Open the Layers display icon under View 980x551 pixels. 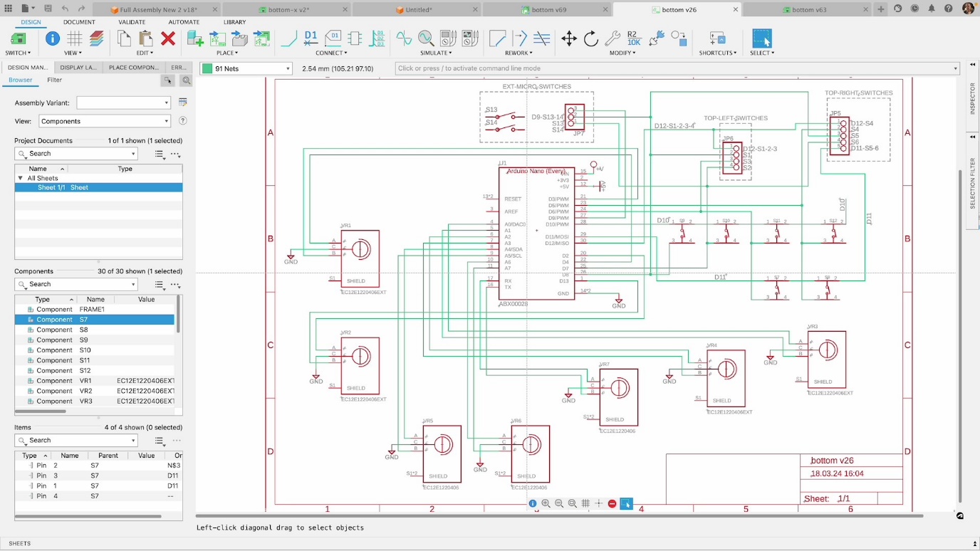click(x=95, y=39)
